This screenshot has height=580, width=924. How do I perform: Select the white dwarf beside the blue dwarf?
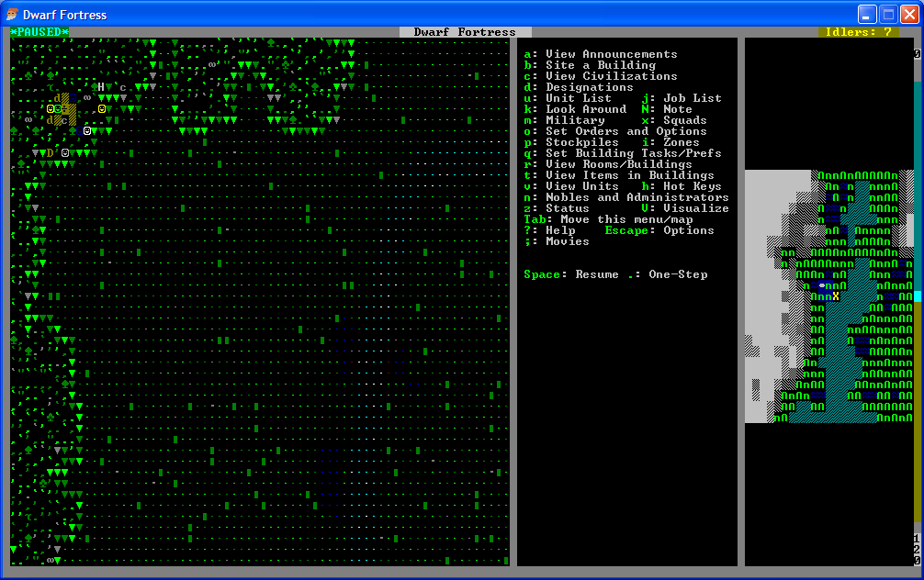coord(87,130)
